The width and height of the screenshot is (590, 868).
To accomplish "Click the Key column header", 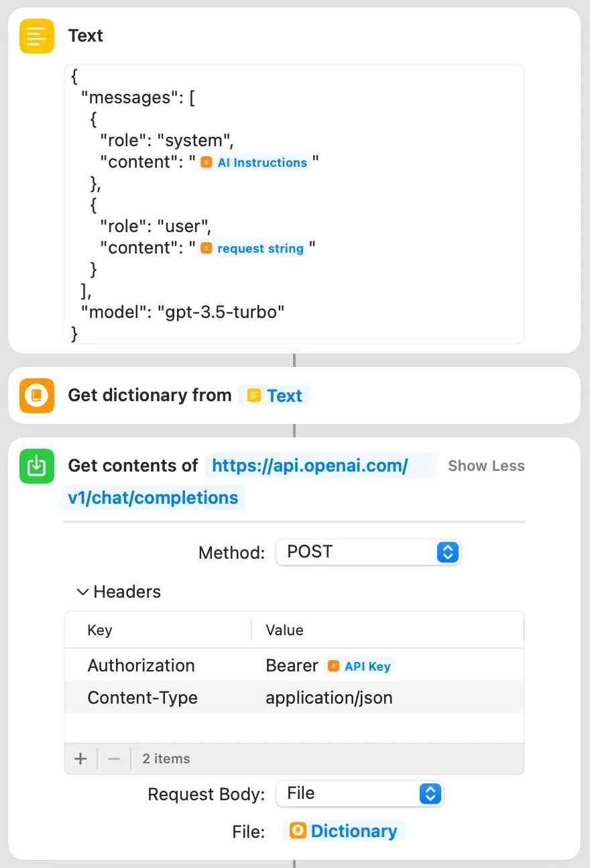I will tap(100, 630).
